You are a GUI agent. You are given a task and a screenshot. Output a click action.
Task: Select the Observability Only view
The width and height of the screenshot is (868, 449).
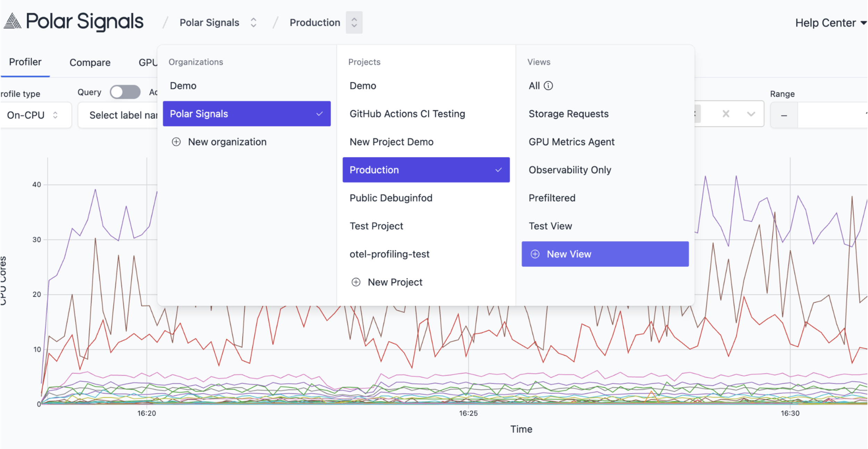point(605,170)
